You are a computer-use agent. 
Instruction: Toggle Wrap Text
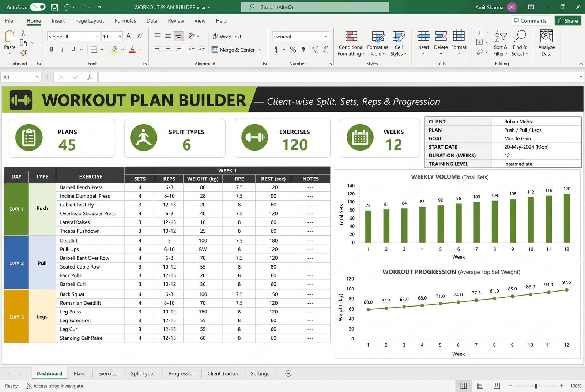click(227, 36)
